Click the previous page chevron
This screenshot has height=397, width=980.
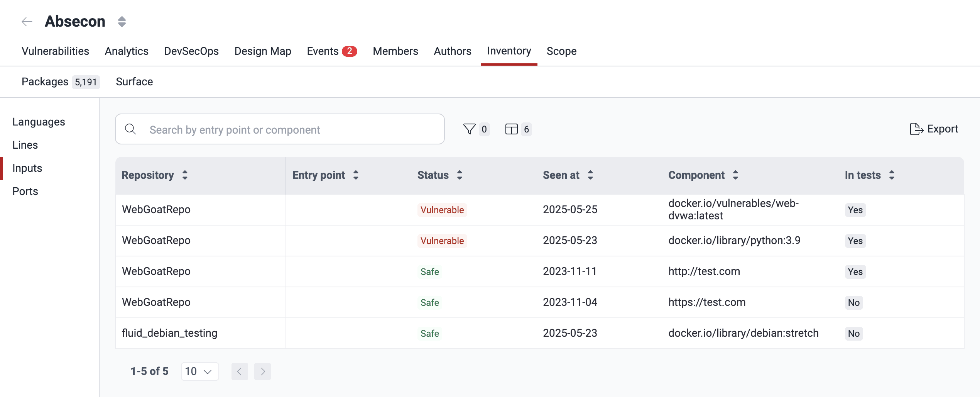click(x=240, y=371)
